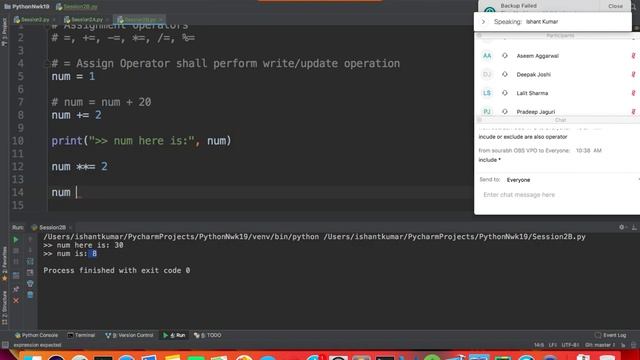640x360 pixels.
Task: Open the Project tool window on left edge
Action: click(x=4, y=31)
